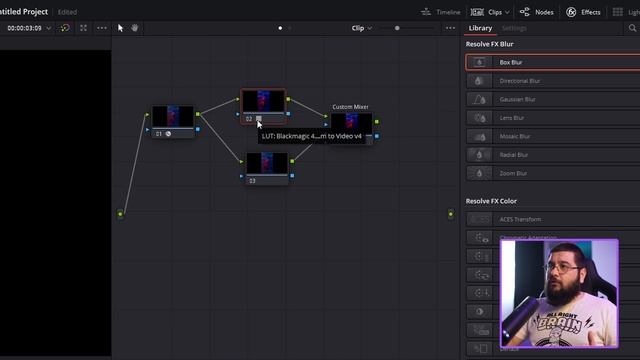Image resolution: width=640 pixels, height=360 pixels.
Task: Click Custom Mixer green RGB output connector
Action: point(376,122)
